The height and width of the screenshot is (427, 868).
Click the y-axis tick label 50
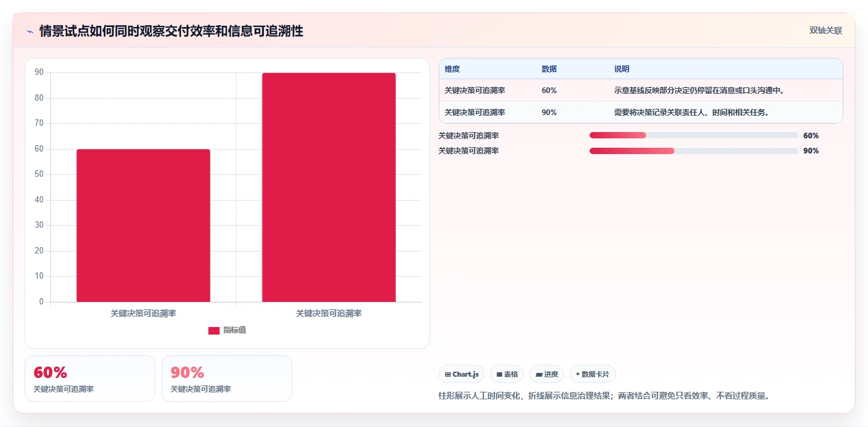click(39, 174)
